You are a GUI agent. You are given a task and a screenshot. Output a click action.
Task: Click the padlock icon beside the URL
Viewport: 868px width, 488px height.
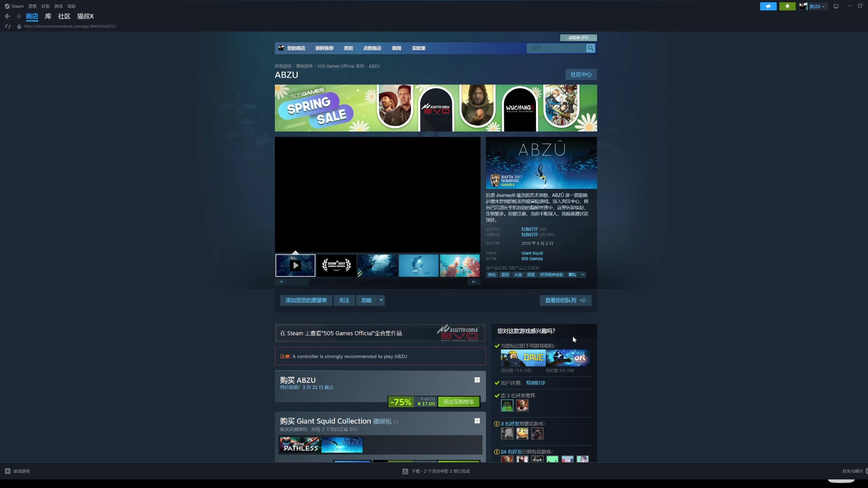point(19,26)
